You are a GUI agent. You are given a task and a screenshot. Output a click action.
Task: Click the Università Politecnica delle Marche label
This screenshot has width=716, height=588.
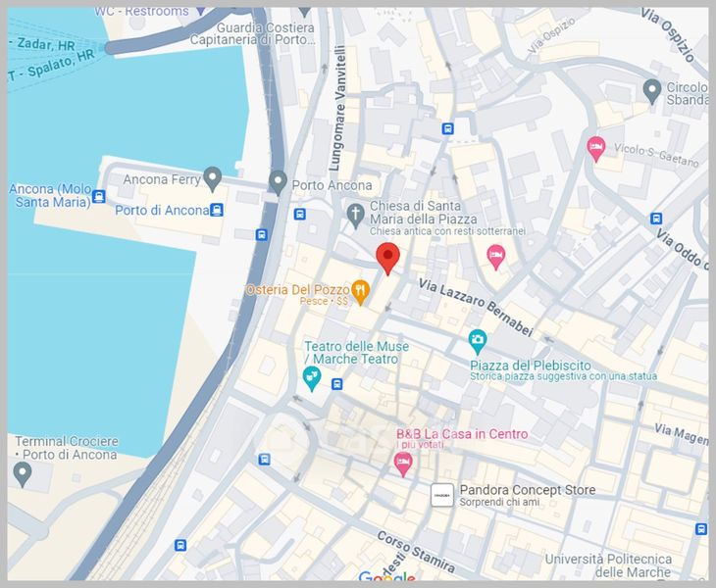[x=609, y=565]
